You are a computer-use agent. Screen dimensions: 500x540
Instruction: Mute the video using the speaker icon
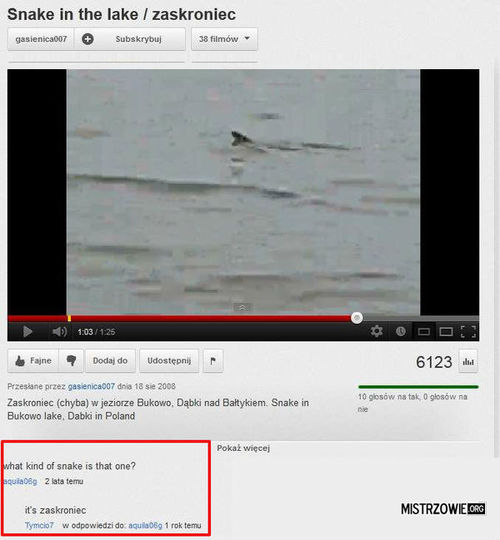coord(59,332)
